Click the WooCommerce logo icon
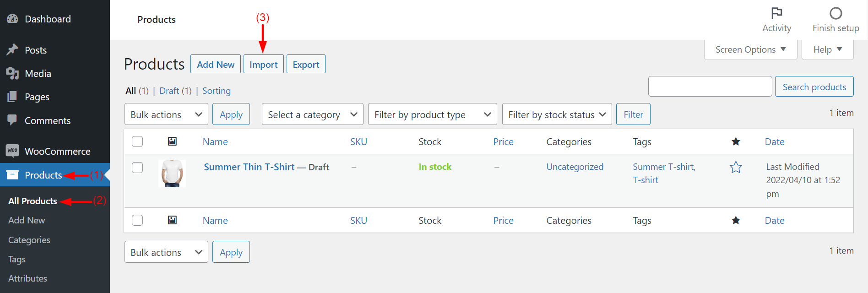The width and height of the screenshot is (868, 293). coord(12,151)
